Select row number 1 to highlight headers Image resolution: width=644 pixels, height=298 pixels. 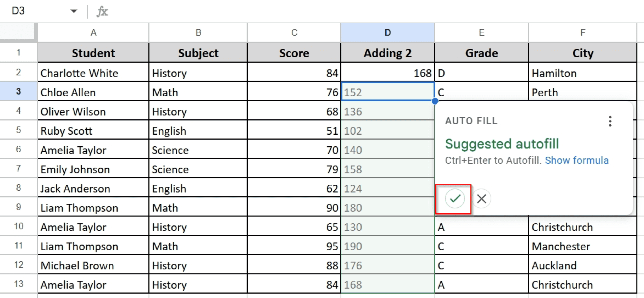18,53
